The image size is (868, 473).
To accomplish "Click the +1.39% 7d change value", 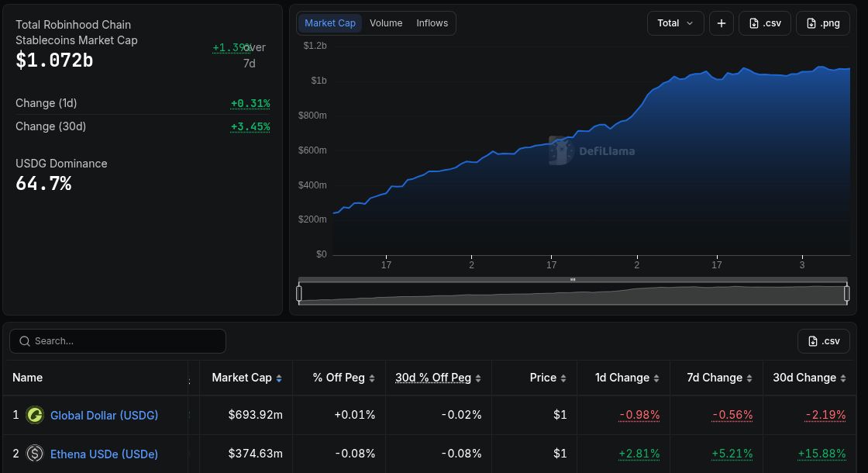I will click(x=232, y=47).
